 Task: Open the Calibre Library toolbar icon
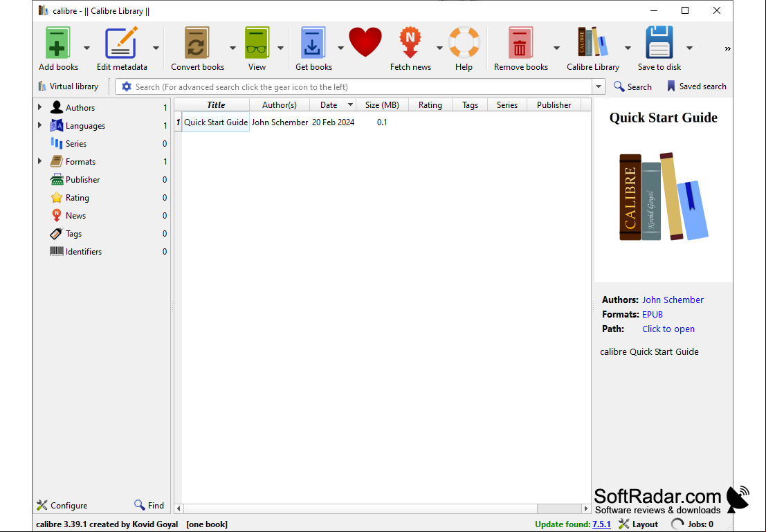pos(592,43)
